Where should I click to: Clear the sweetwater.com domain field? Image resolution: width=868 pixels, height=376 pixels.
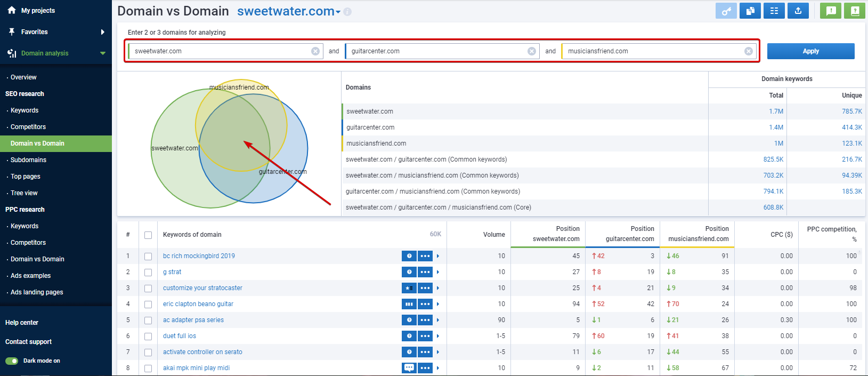pyautogui.click(x=315, y=51)
